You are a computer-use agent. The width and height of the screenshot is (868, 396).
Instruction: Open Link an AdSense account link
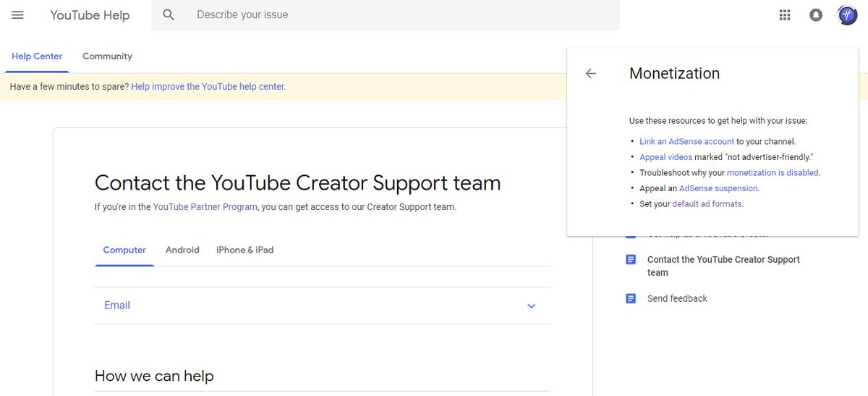(686, 142)
